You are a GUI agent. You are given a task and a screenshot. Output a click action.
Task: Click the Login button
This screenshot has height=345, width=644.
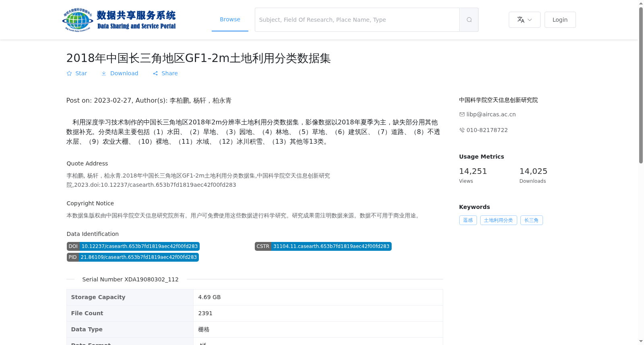[x=560, y=20]
